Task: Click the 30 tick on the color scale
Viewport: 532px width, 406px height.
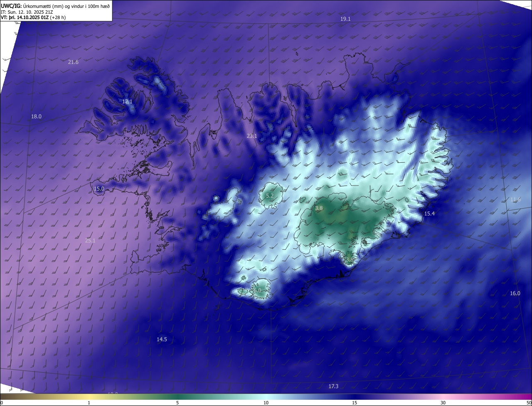Action: pos(443,403)
